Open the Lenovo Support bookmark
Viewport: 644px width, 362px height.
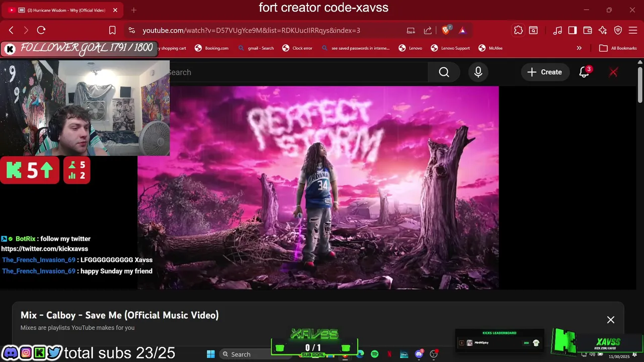point(450,48)
